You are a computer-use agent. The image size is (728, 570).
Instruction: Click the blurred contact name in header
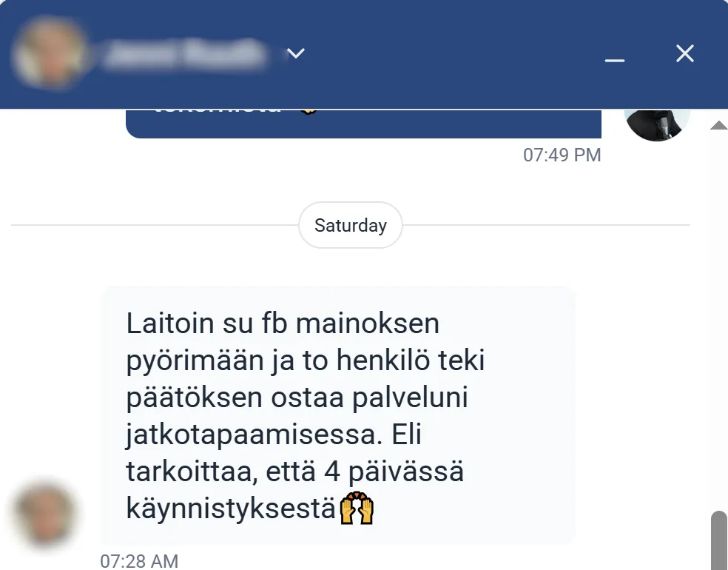184,54
